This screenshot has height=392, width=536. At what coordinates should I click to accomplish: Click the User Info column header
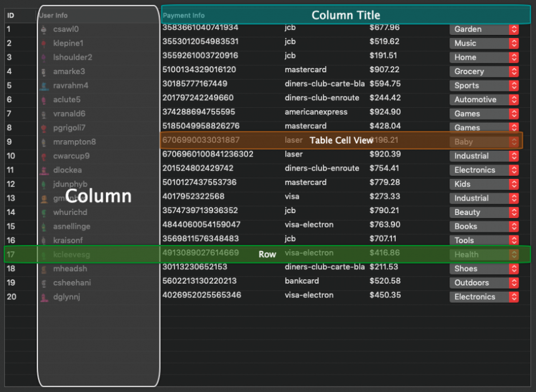pyautogui.click(x=54, y=15)
